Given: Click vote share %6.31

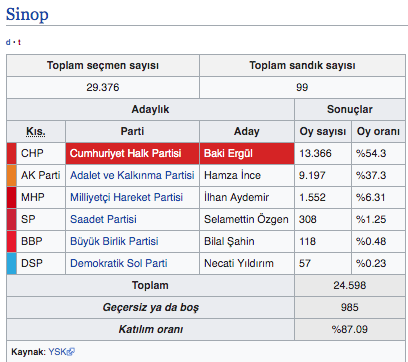Looking at the screenshot, I should click(371, 197).
